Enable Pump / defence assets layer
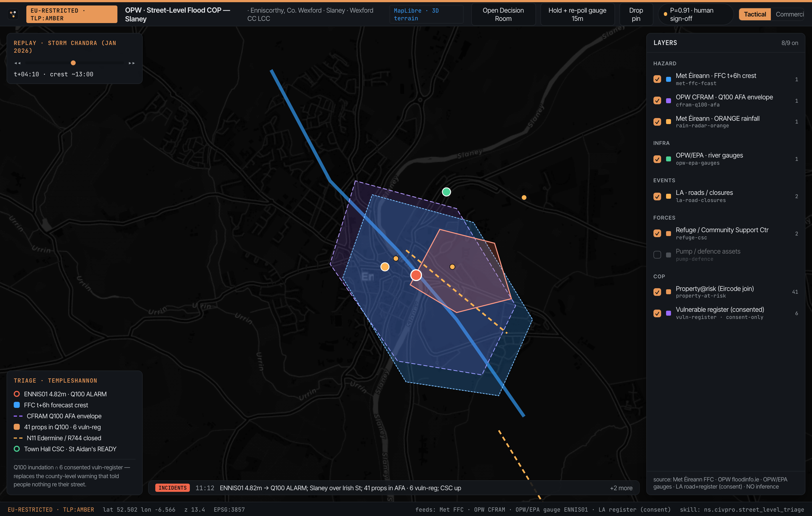The image size is (812, 516). [657, 255]
